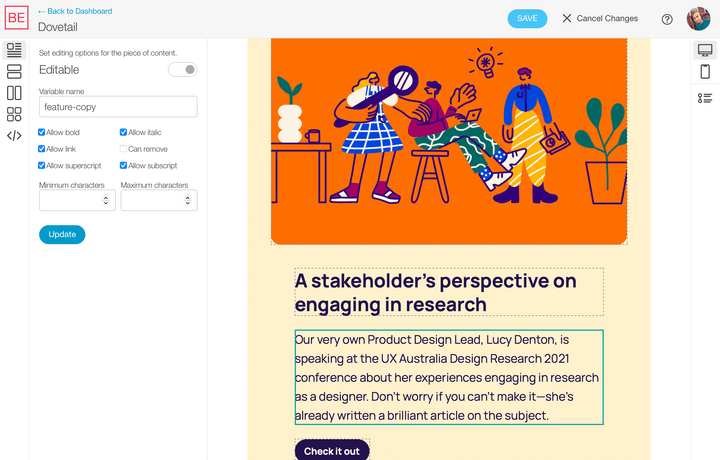Select the rows layout icon in sidebar
The height and width of the screenshot is (460, 720).
tap(14, 71)
